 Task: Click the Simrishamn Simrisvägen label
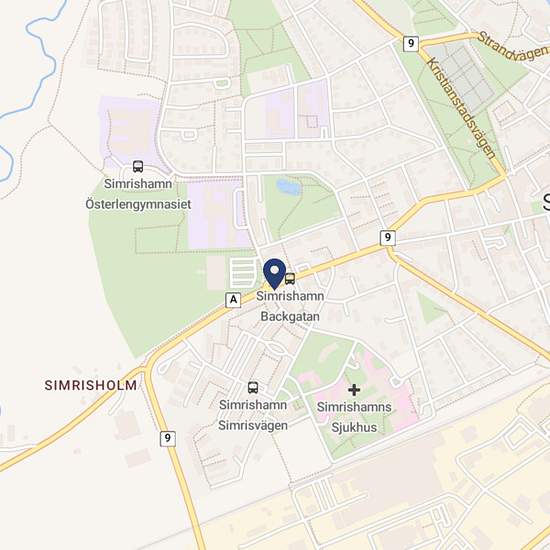click(x=253, y=415)
